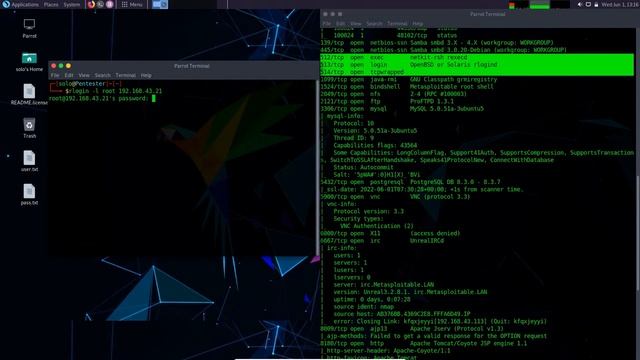Image resolution: width=640 pixels, height=360 pixels.
Task: Open File menu in left terminal window
Action: coord(55,75)
